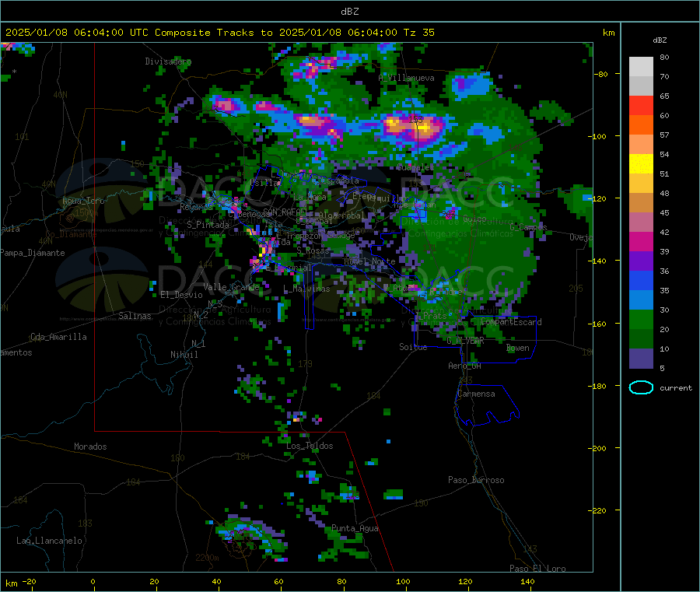
Task: Select the purple swatch below the 39 label
Action: click(641, 261)
